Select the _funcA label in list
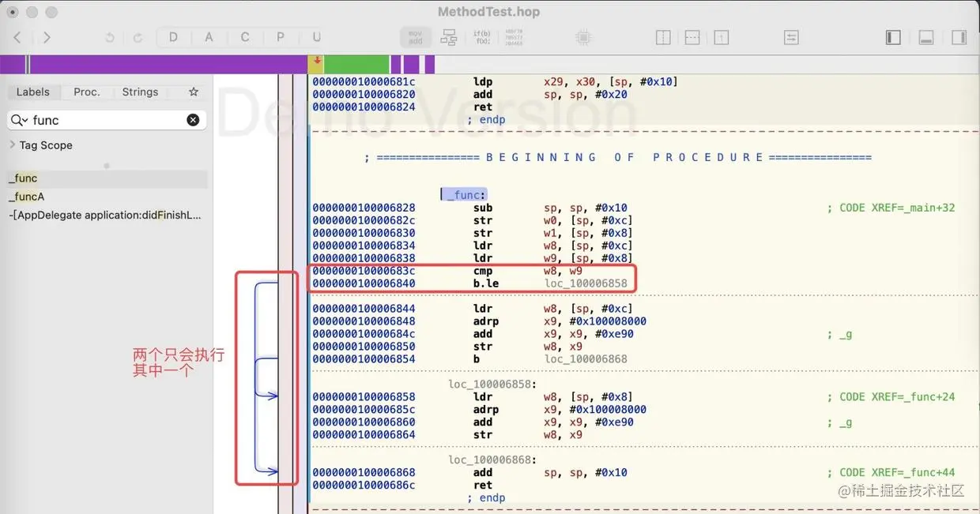Image resolution: width=980 pixels, height=514 pixels. pyautogui.click(x=107, y=197)
